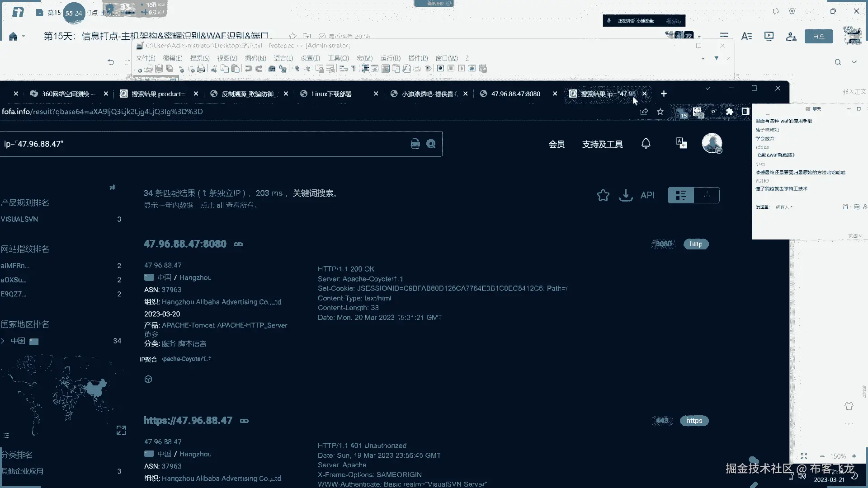This screenshot has width=868, height=488.
Task: Click the FOFA search magnifier icon
Action: tap(431, 144)
